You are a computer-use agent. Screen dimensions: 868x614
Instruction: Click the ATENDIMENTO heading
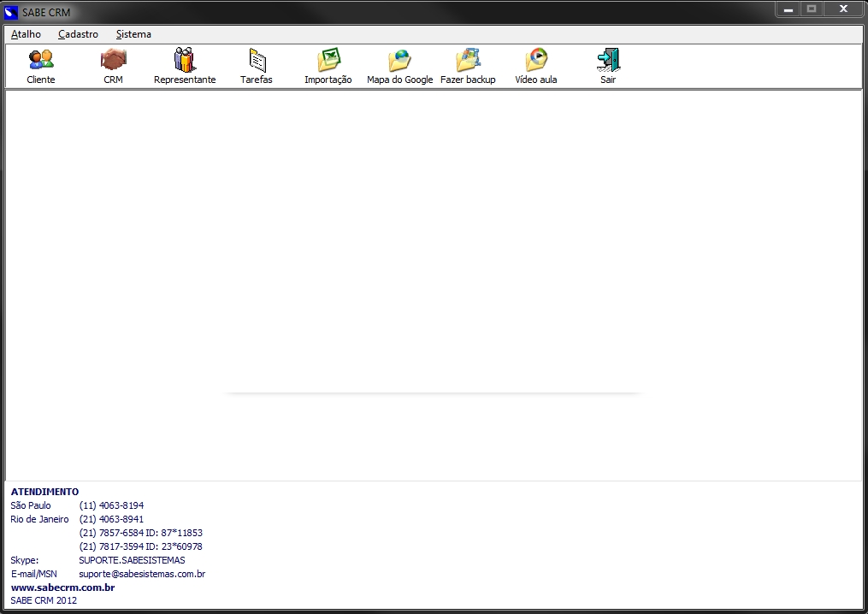pyautogui.click(x=44, y=492)
